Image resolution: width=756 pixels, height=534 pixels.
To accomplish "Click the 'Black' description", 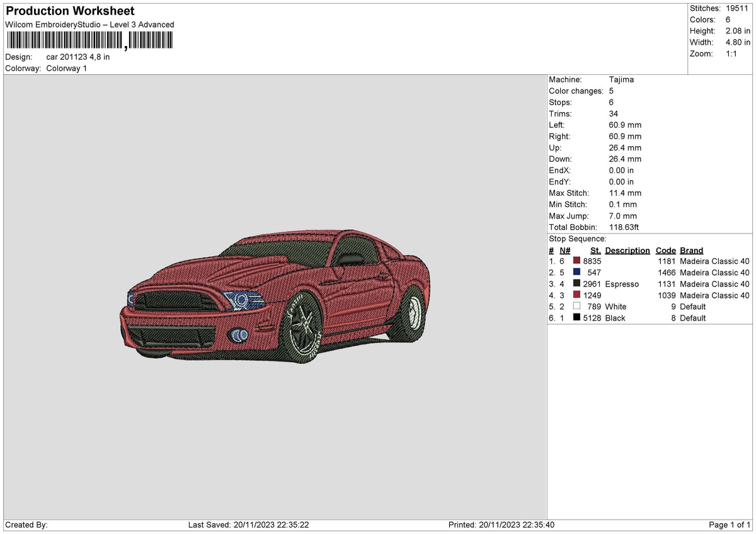I will click(616, 317).
